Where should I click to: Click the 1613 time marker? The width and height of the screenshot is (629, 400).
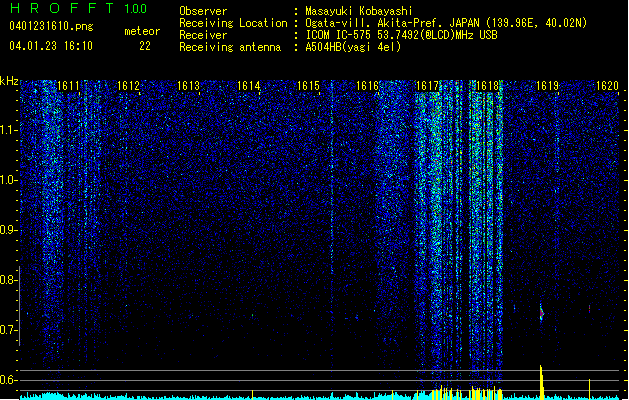point(189,86)
